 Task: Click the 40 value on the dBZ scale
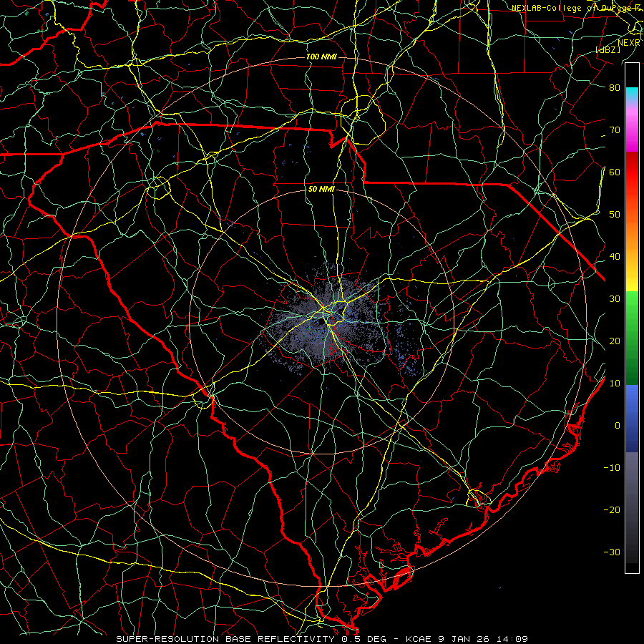(615, 256)
